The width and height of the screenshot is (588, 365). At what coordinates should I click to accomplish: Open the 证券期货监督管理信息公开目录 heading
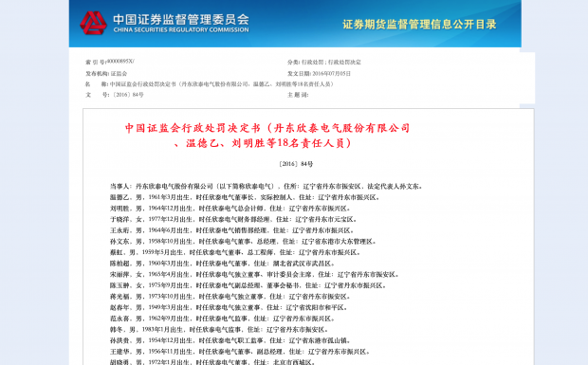(419, 25)
